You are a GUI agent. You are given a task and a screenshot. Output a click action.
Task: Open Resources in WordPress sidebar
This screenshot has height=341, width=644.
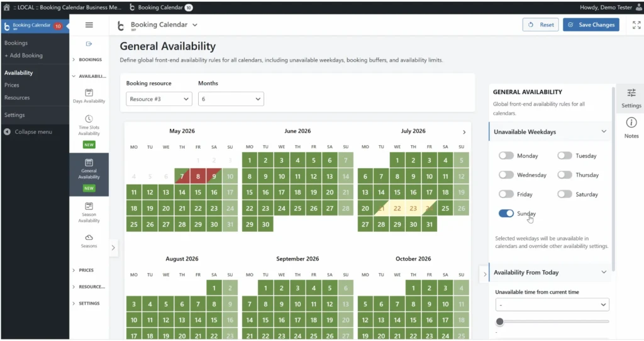tap(17, 98)
